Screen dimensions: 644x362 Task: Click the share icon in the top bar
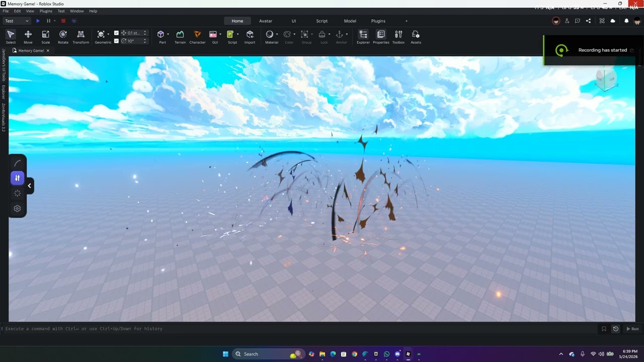589,21
